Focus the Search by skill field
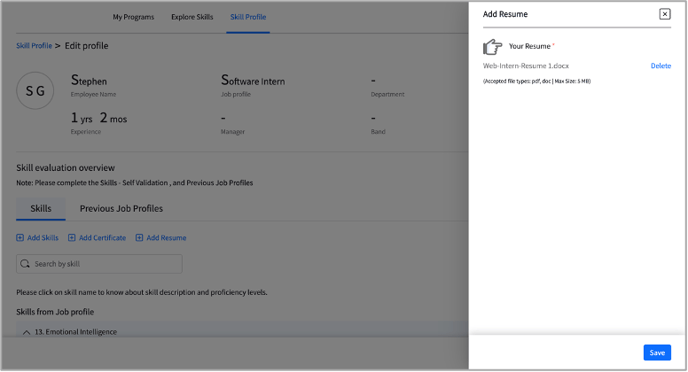688x372 pixels. pyautogui.click(x=99, y=264)
